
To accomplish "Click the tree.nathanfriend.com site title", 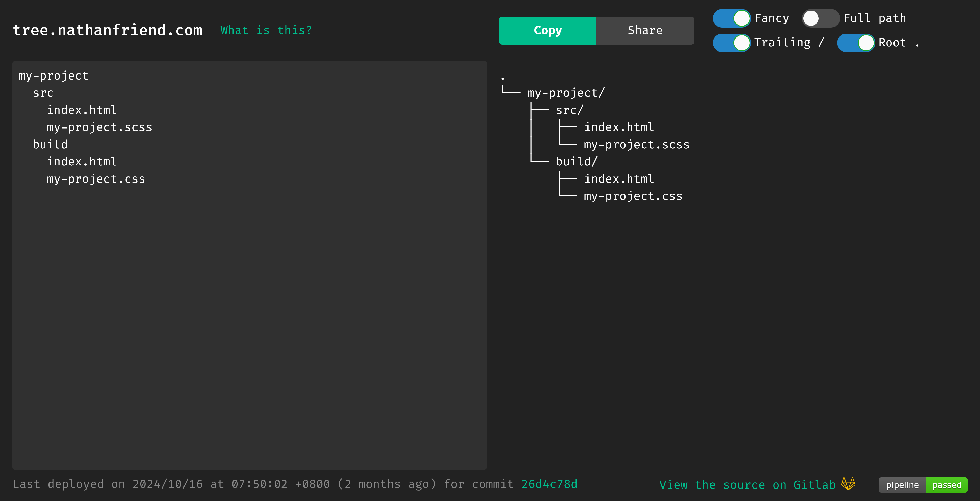I will [x=108, y=30].
